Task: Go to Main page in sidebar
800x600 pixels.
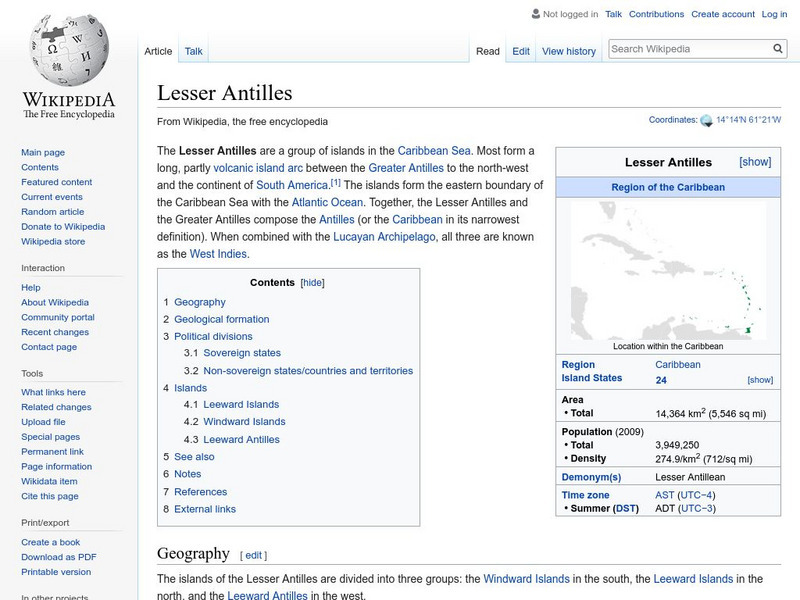Action: [x=43, y=153]
